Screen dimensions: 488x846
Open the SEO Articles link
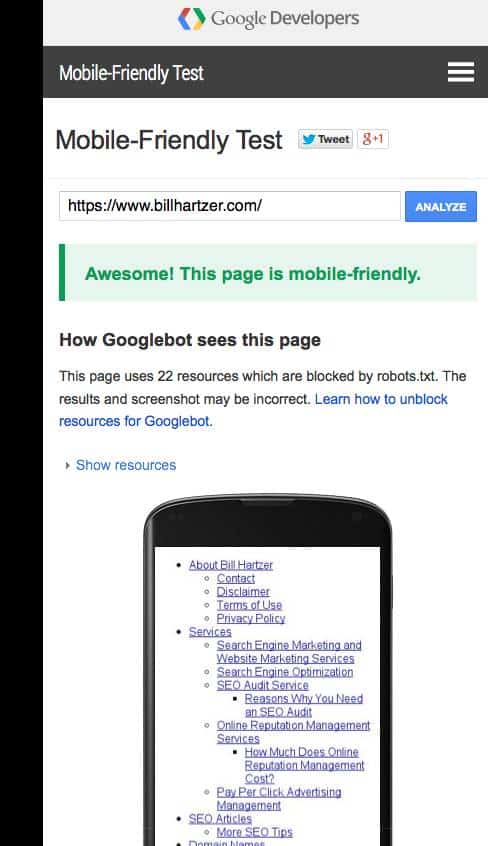click(220, 818)
